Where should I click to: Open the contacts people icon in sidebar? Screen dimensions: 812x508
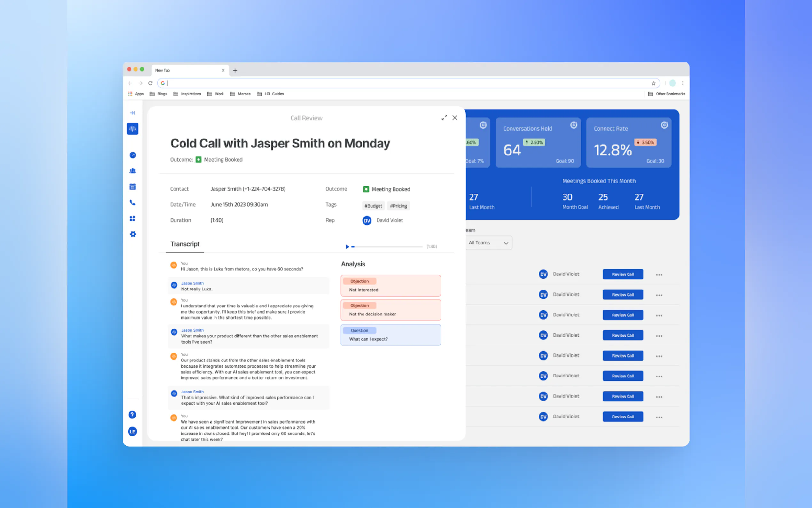(133, 171)
